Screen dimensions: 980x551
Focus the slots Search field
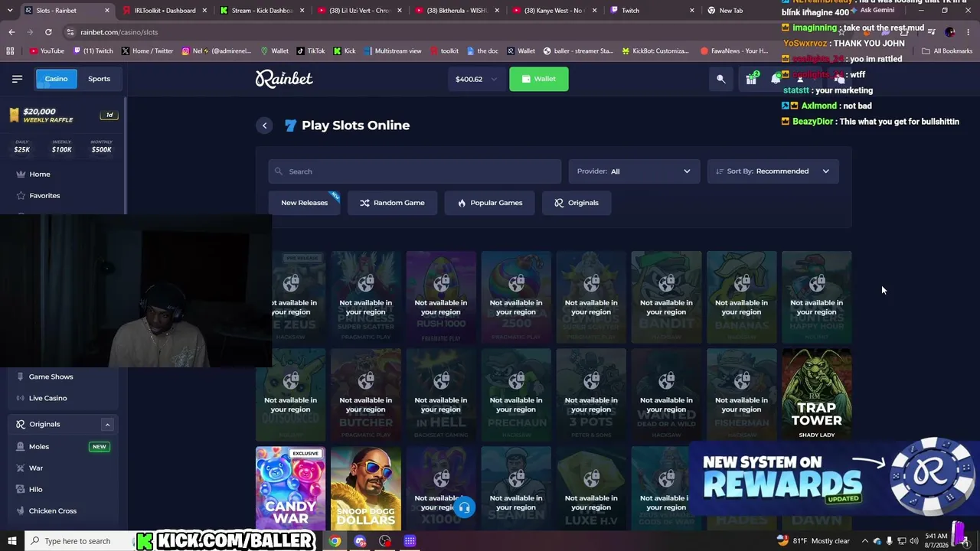[x=415, y=171]
